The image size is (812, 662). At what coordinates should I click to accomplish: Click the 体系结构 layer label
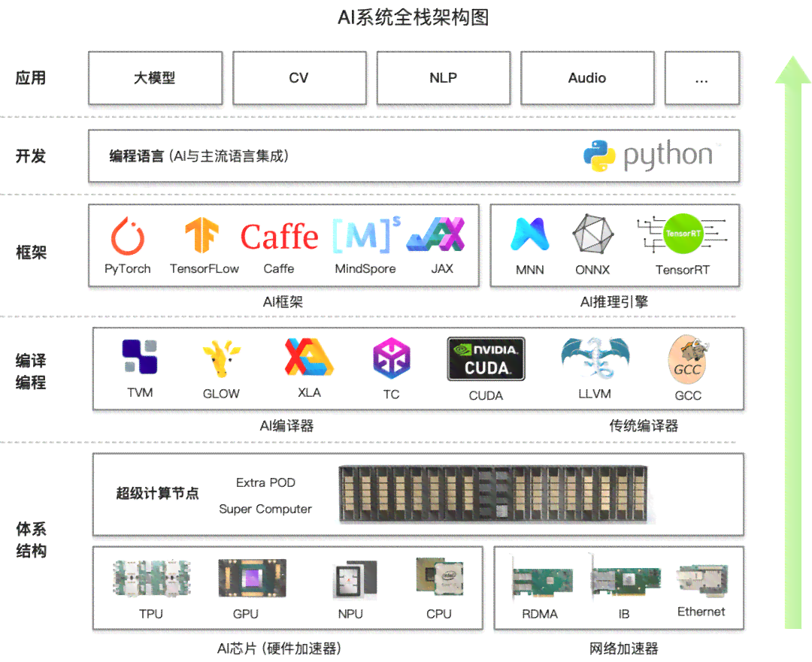tap(31, 540)
